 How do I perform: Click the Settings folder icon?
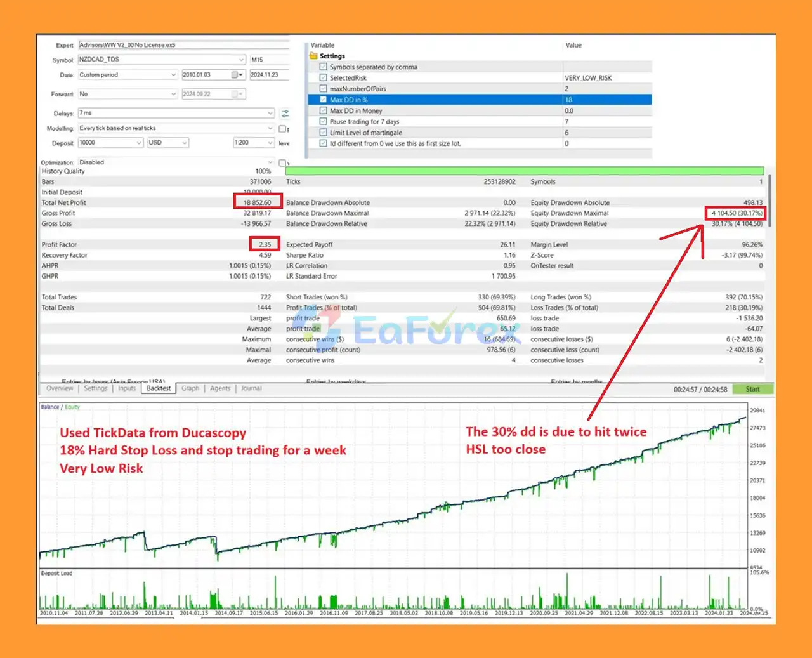313,56
